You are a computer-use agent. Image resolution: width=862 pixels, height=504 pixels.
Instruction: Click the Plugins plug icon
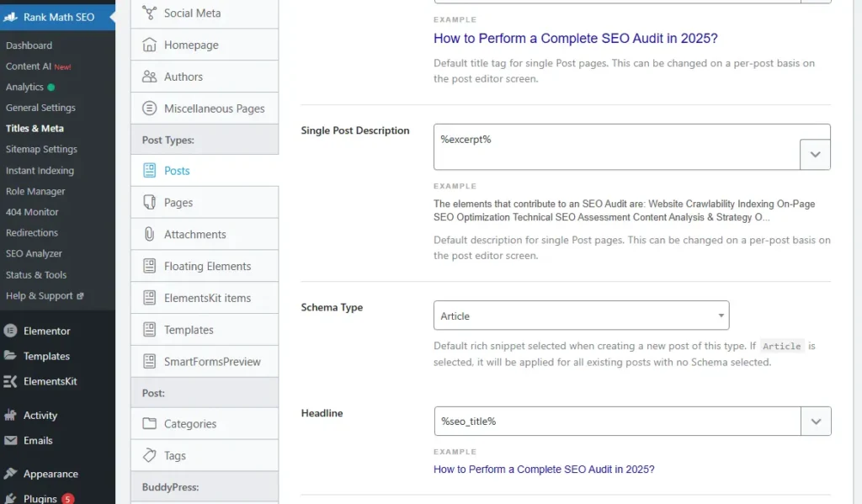pos(10,498)
